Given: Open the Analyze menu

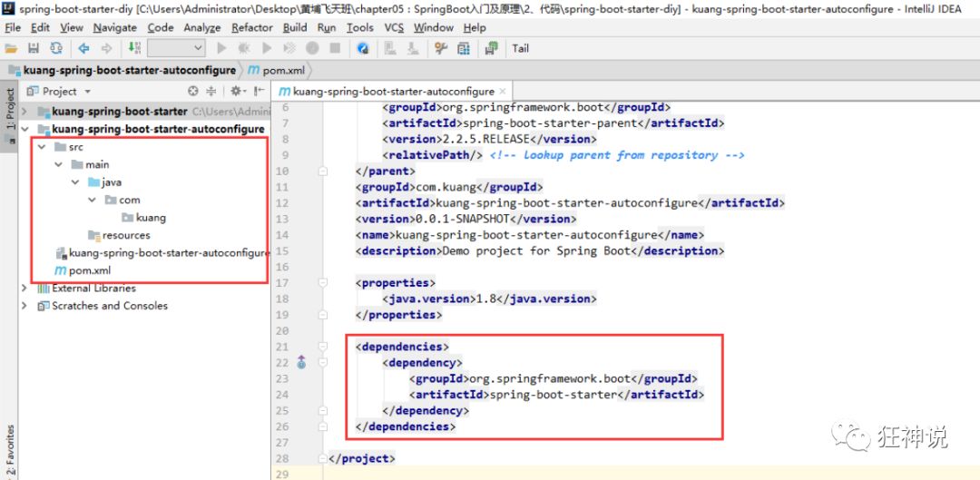Looking at the screenshot, I should click(x=201, y=27).
